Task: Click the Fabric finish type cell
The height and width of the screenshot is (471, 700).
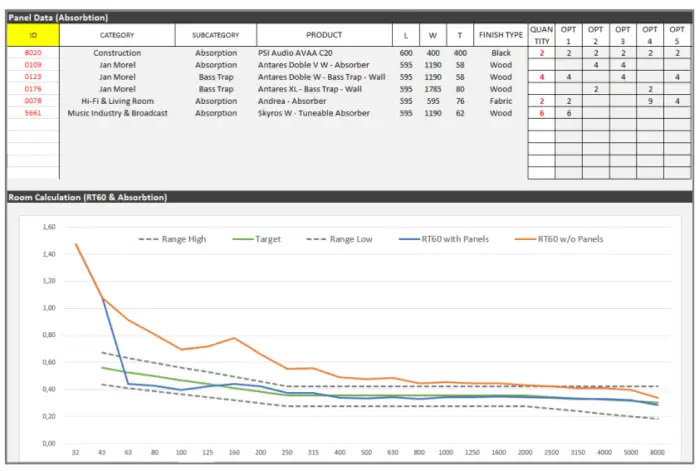Action: pos(500,101)
